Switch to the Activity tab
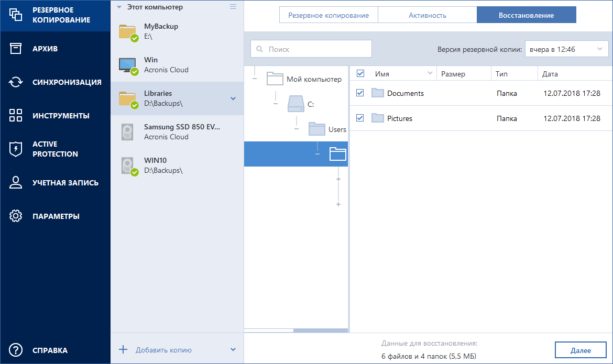Image resolution: width=613 pixels, height=364 pixels. coord(427,15)
